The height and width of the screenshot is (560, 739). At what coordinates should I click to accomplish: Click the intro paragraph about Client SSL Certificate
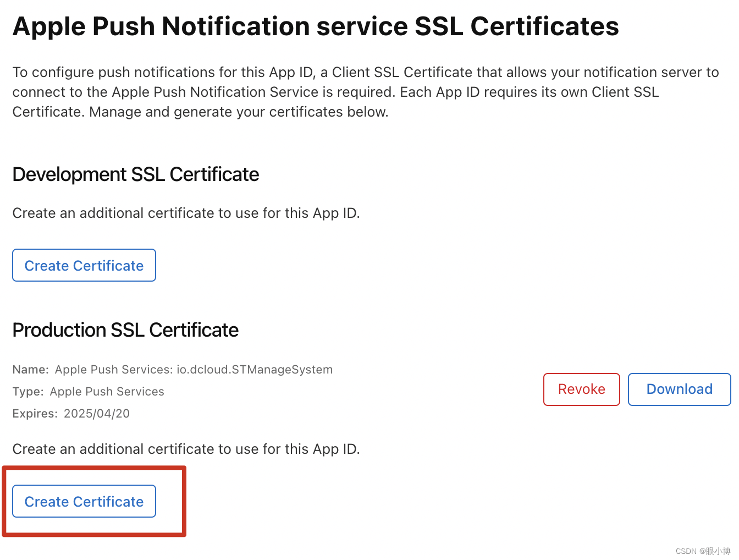click(x=366, y=92)
